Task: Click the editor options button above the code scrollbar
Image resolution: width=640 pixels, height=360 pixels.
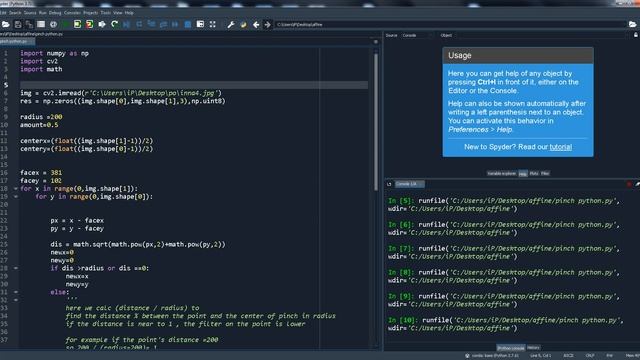Action: pos(376,42)
